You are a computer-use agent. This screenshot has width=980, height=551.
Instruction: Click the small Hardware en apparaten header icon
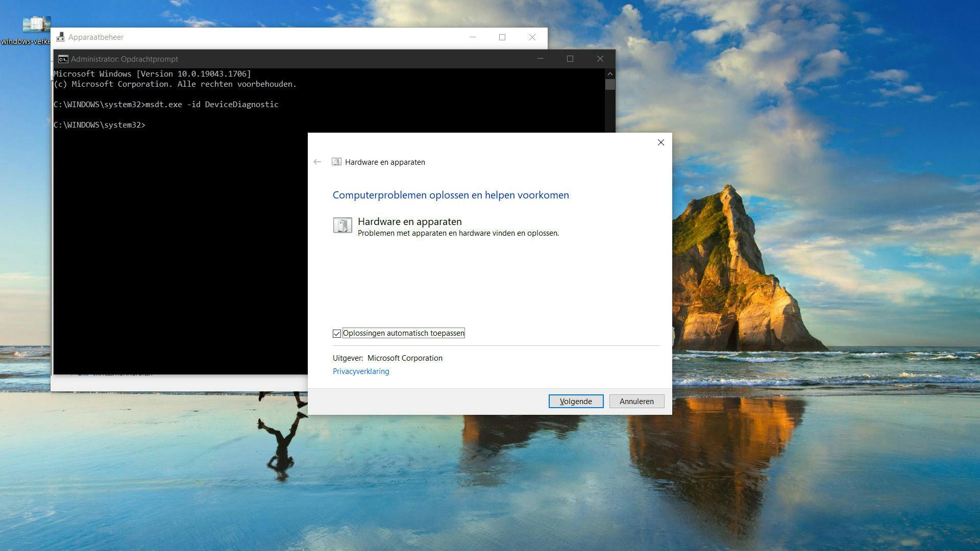[x=336, y=162]
